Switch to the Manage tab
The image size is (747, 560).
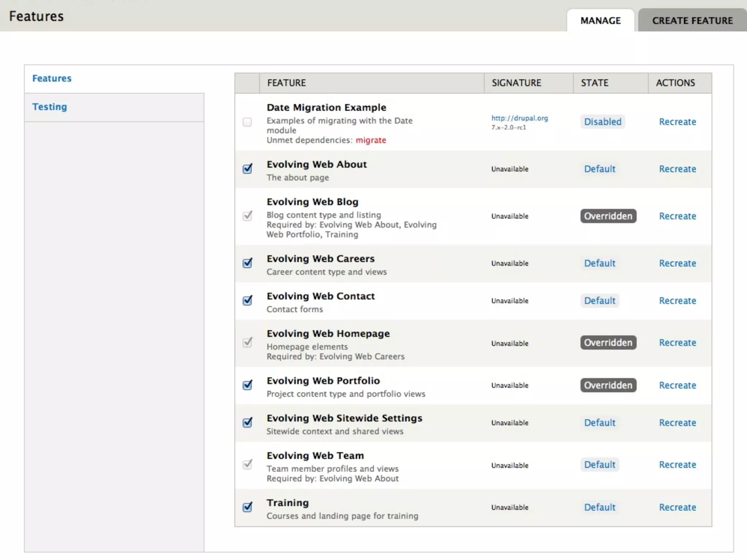[600, 20]
